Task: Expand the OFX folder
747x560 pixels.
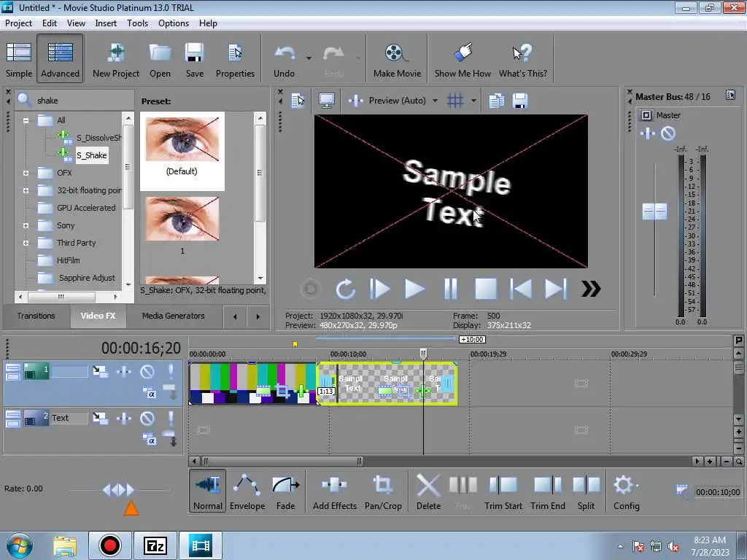Action: 26,173
